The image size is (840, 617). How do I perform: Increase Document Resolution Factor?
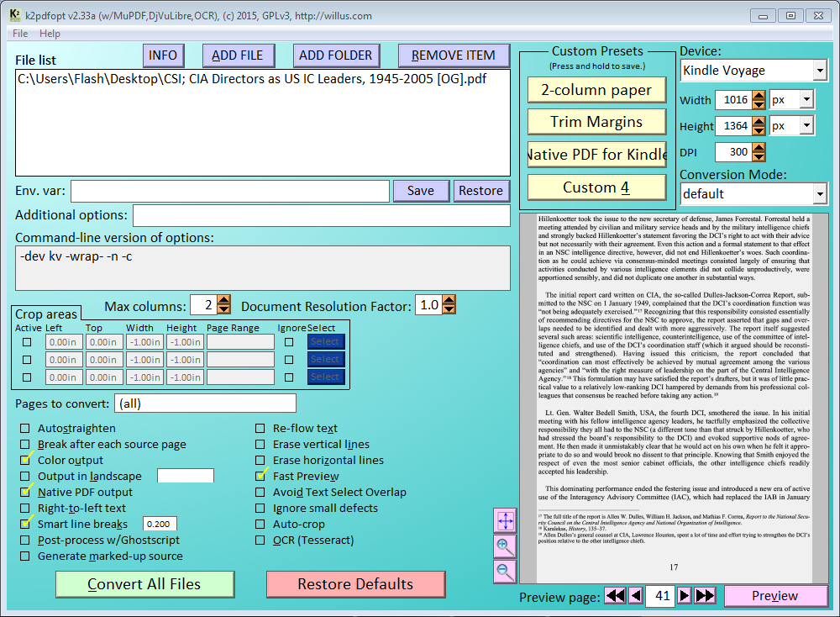(449, 300)
